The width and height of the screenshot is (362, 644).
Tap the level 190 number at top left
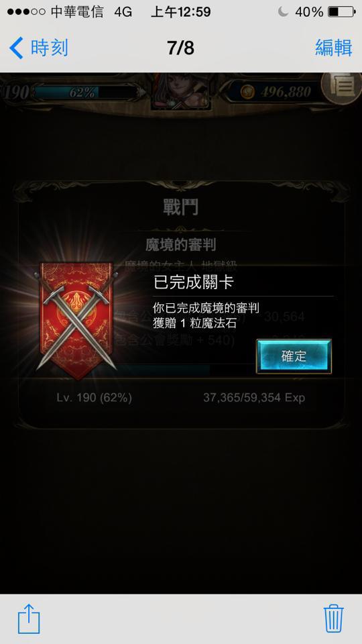[x=15, y=93]
